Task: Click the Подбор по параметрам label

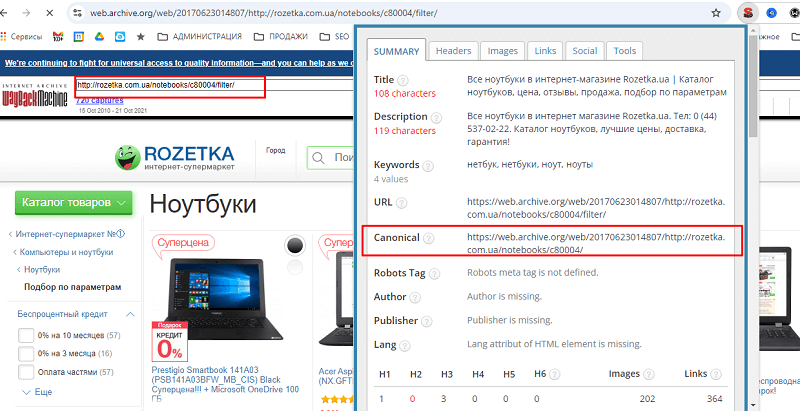Action: 72,287
